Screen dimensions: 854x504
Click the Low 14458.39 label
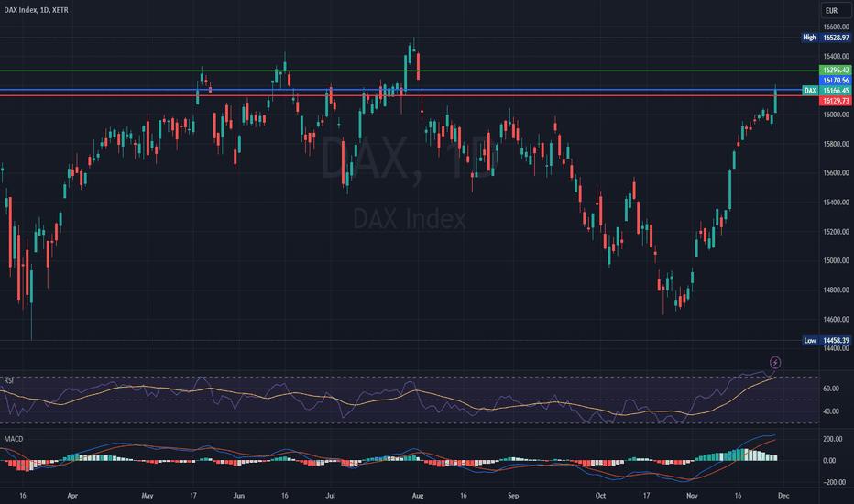pos(827,341)
